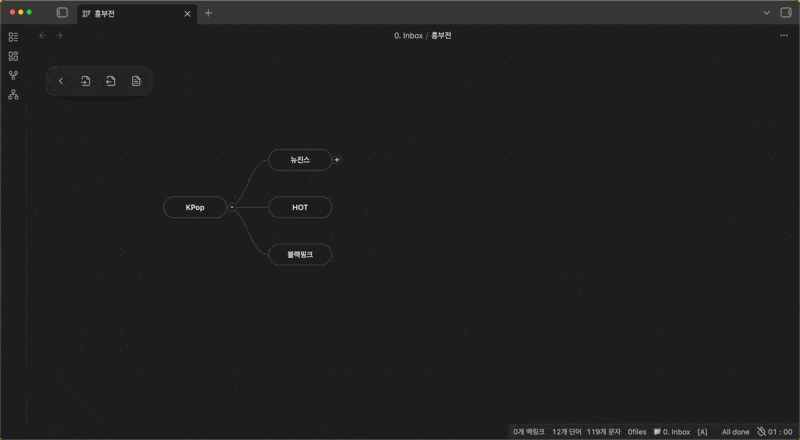Select the 홍부전 tab
This screenshot has height=440, width=800.
pyautogui.click(x=136, y=14)
